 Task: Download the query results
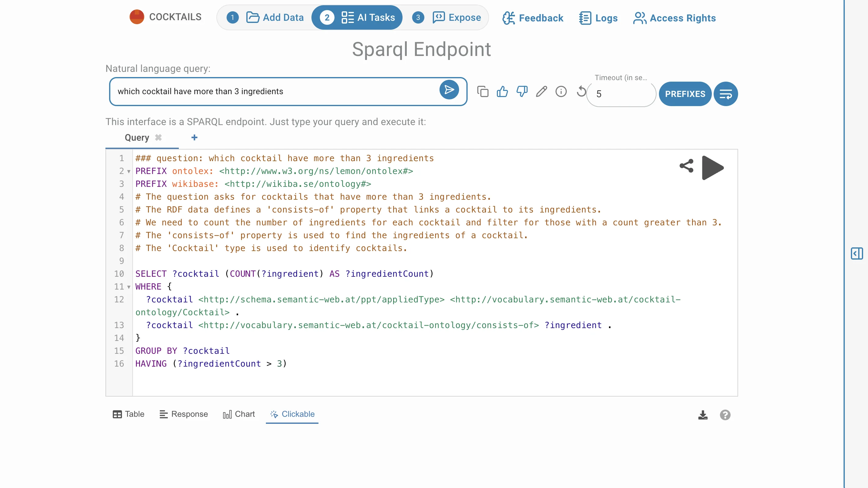[x=703, y=415]
